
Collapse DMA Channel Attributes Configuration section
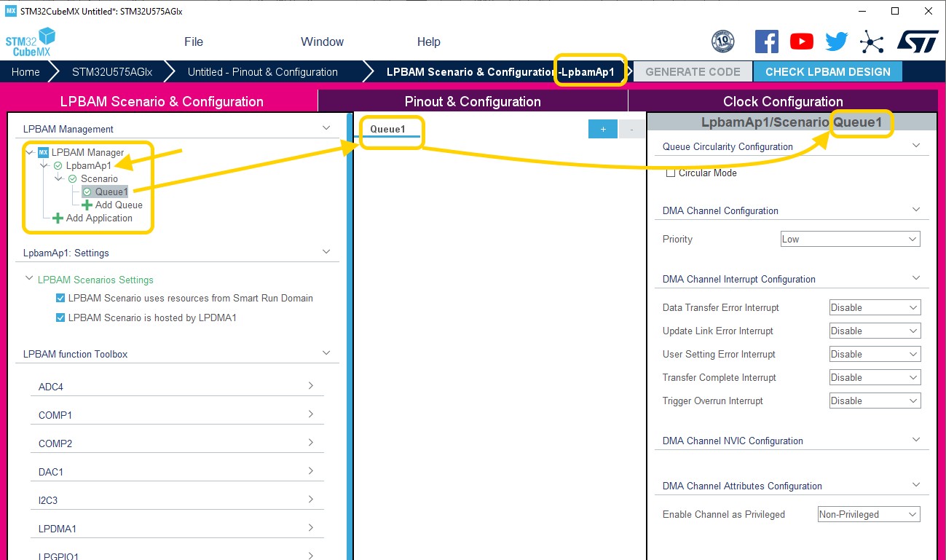pos(916,485)
